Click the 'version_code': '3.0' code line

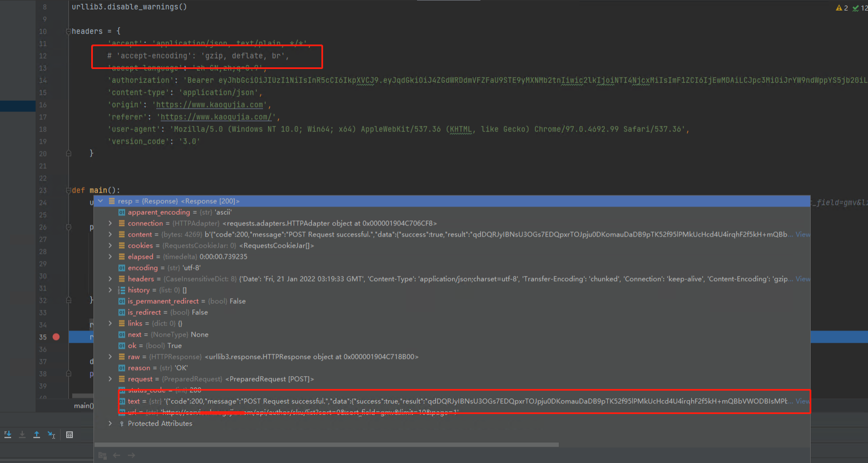click(x=153, y=141)
